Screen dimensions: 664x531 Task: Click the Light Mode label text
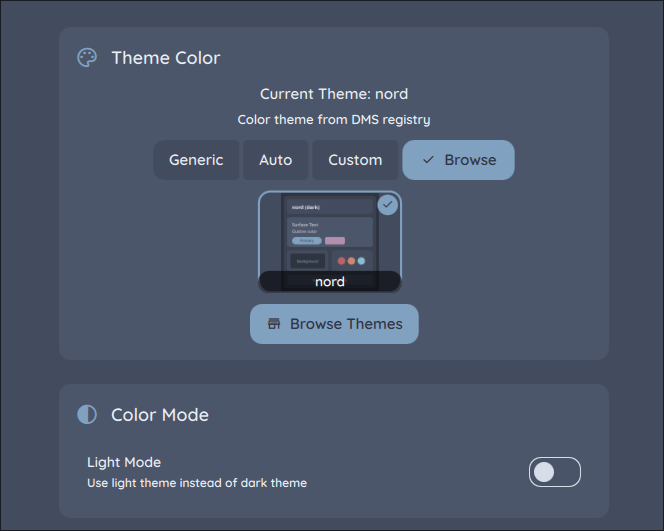pos(124,462)
